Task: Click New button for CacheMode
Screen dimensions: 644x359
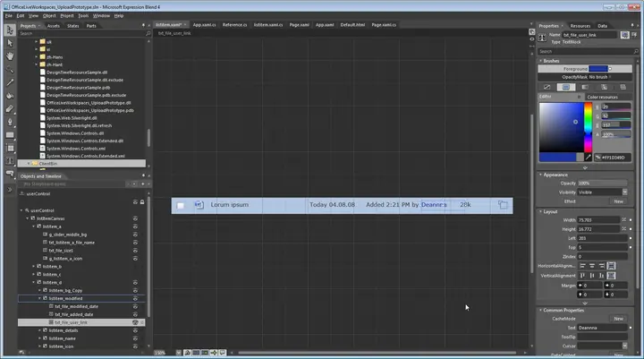Action: point(619,319)
